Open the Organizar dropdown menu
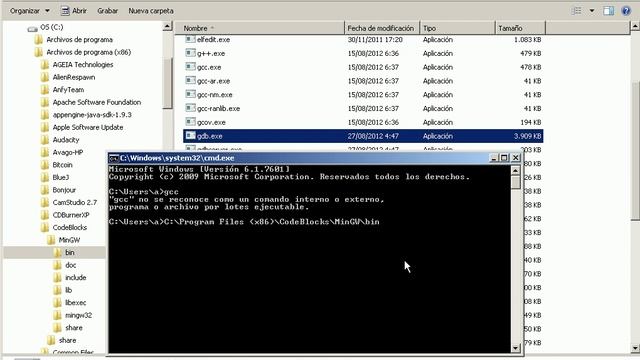This screenshot has width=640, height=360. click(x=29, y=11)
